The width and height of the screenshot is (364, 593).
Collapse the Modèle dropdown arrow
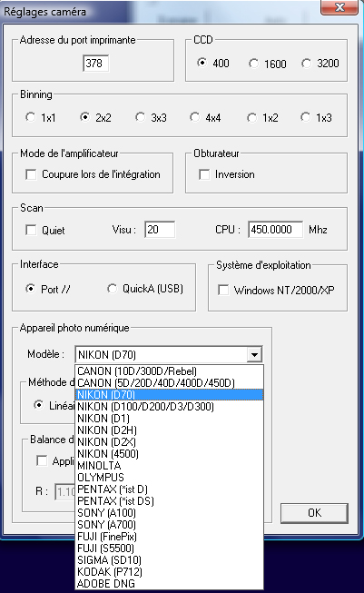pyautogui.click(x=254, y=355)
